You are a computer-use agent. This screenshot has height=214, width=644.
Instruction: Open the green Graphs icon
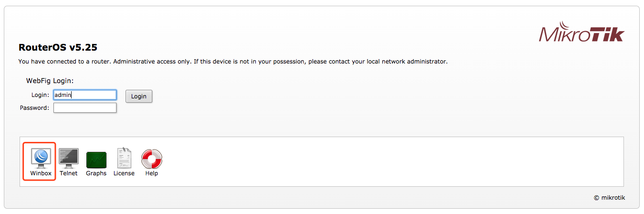point(96,160)
